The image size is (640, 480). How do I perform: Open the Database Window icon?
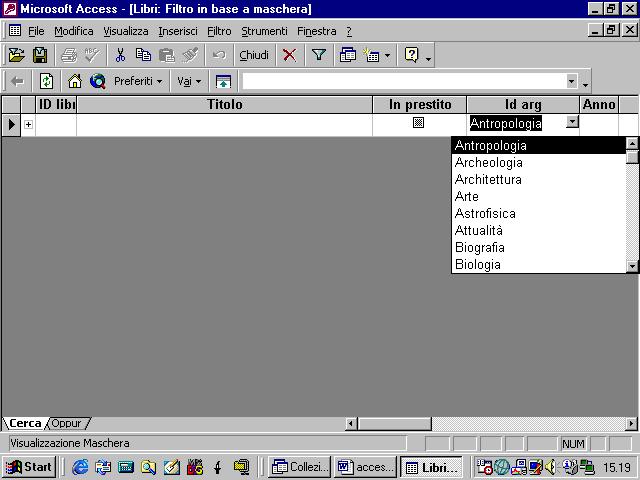point(348,55)
